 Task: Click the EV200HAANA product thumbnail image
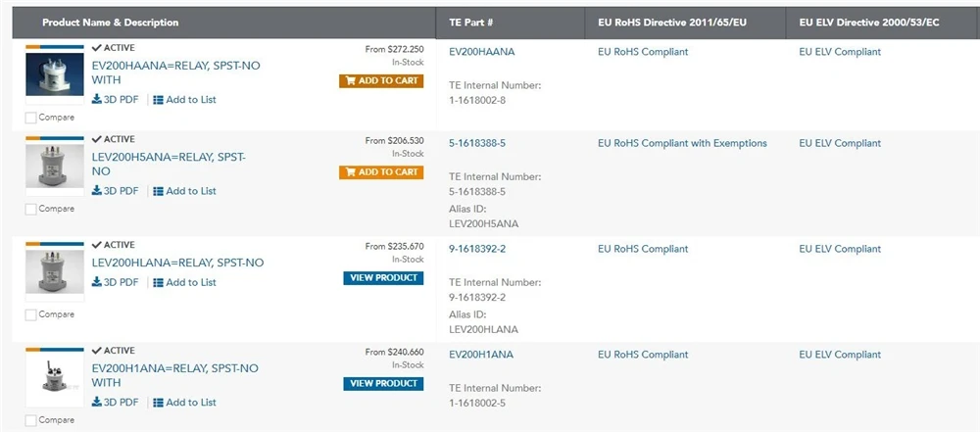(x=54, y=74)
